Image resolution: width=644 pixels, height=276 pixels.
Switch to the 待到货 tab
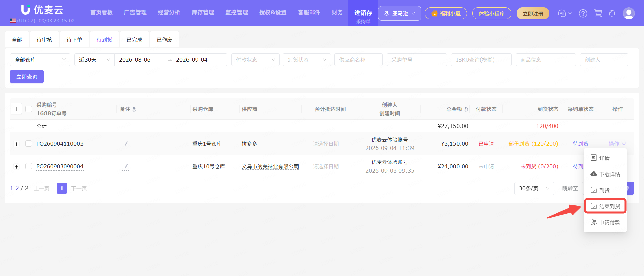[x=104, y=40]
